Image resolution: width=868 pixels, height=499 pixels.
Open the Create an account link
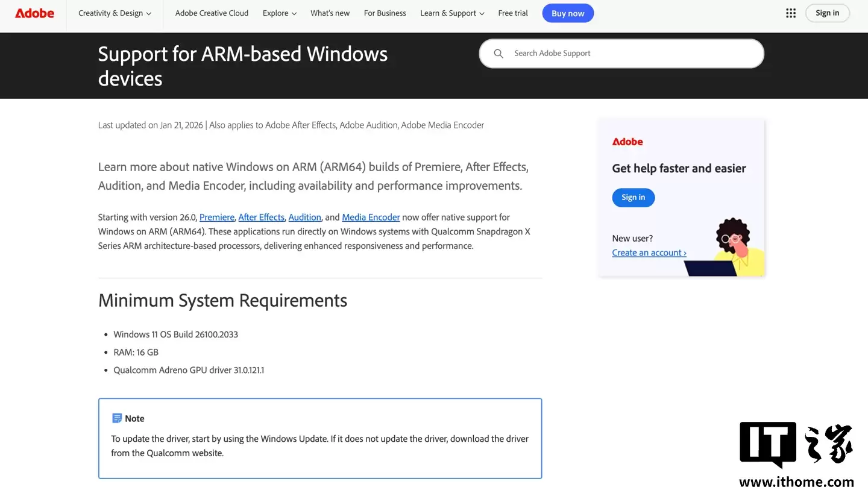(x=649, y=253)
